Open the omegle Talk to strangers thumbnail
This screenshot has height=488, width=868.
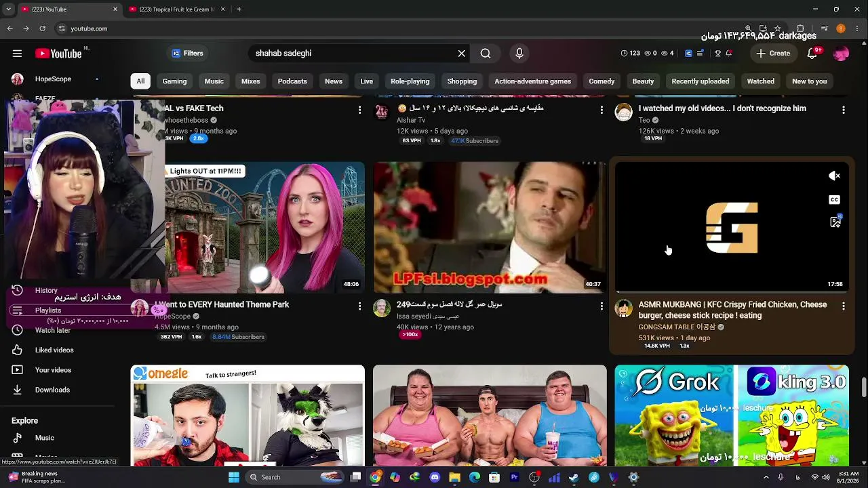248,415
